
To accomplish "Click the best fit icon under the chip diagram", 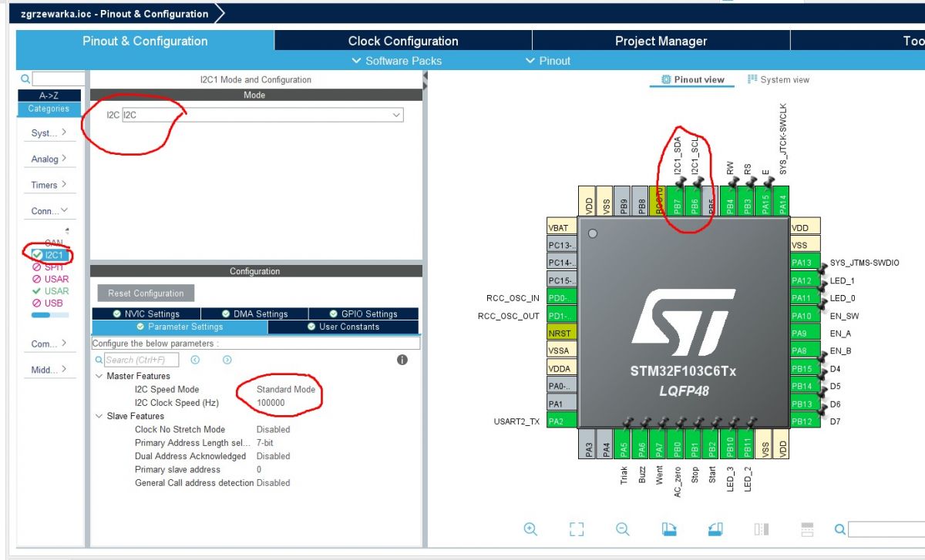I will click(x=576, y=529).
